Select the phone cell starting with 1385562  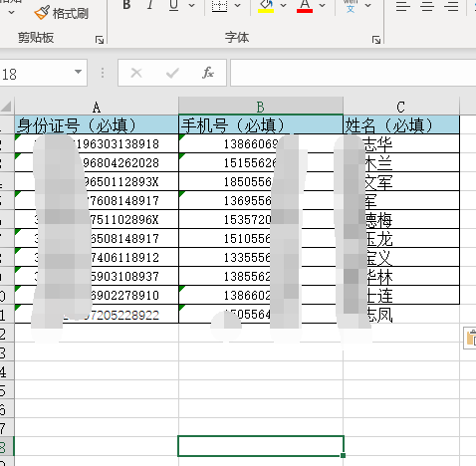click(x=261, y=276)
